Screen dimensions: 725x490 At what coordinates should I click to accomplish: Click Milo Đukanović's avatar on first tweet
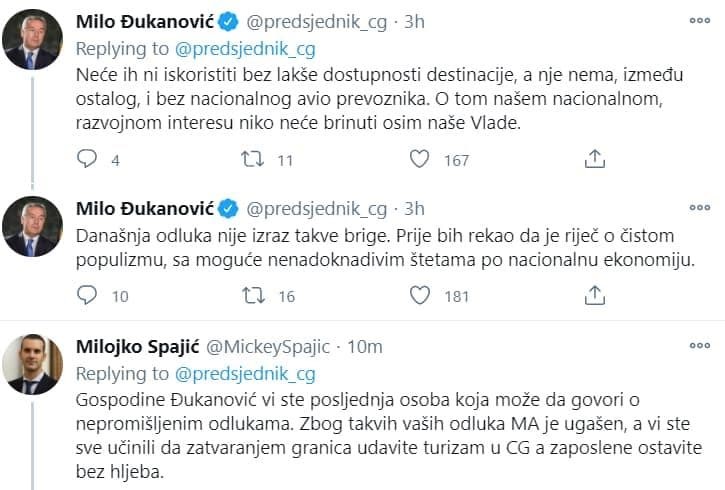point(31,40)
